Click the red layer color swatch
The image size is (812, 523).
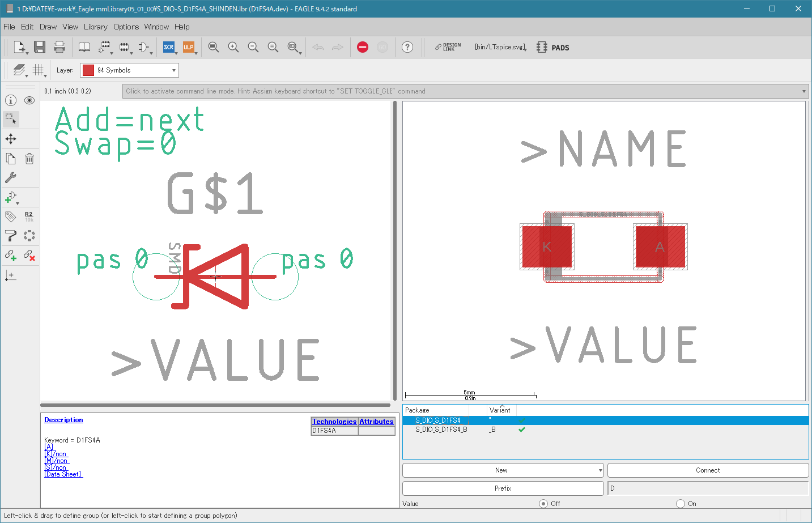[88, 70]
